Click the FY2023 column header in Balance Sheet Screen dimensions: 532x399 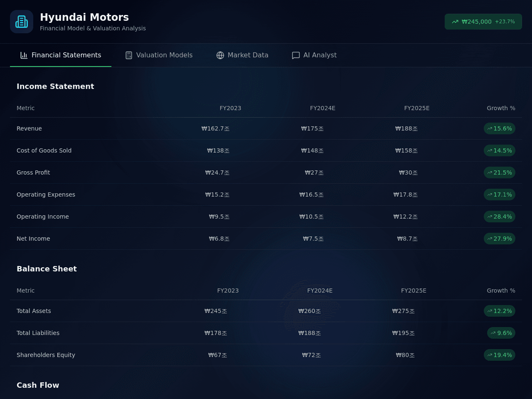[x=228, y=291]
